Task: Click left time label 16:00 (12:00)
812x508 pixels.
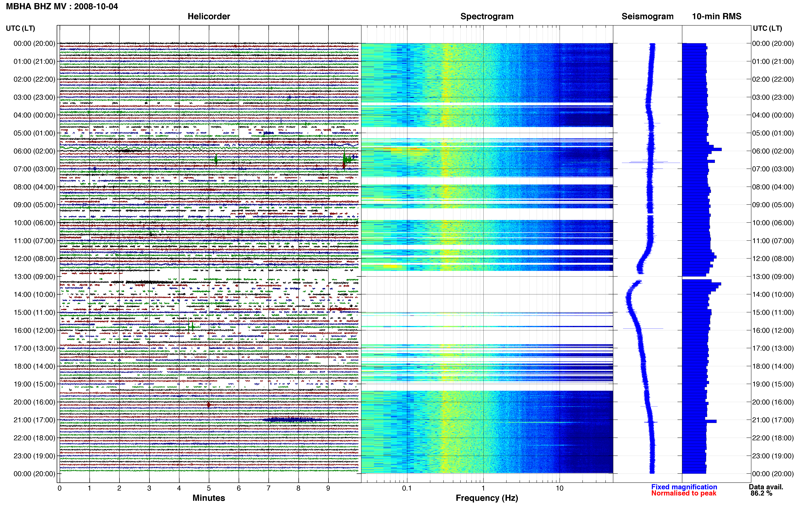Action: click(x=34, y=330)
